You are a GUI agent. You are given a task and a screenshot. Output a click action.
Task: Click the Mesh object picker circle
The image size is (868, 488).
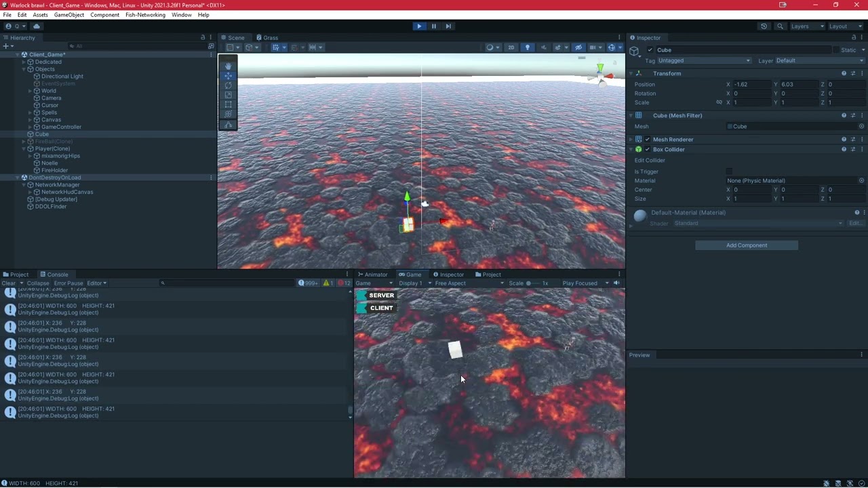[x=861, y=127]
